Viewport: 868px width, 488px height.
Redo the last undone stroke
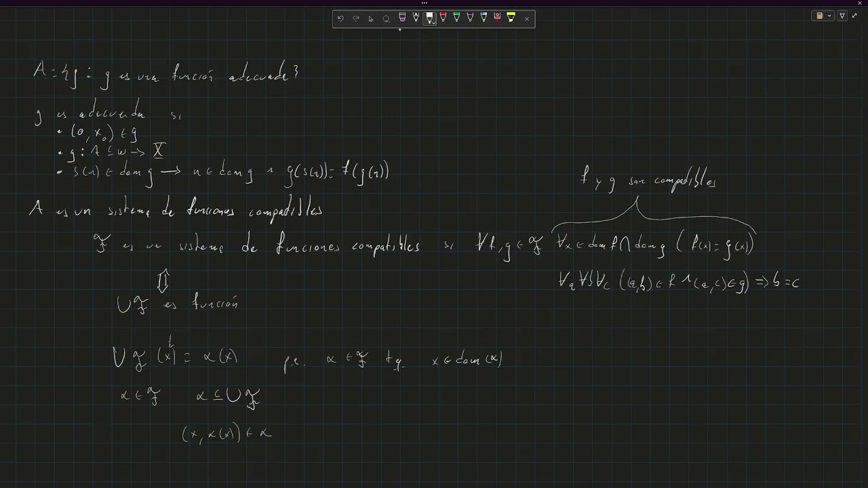pos(355,18)
